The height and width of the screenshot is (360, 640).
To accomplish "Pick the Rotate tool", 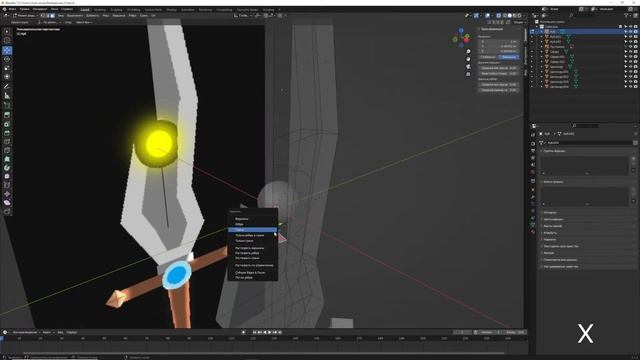I will click(x=7, y=59).
